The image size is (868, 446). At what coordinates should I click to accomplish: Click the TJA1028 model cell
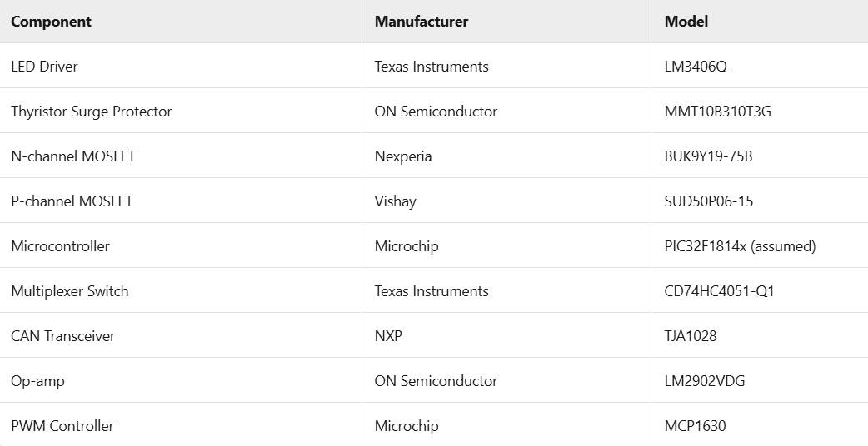pyautogui.click(x=691, y=336)
